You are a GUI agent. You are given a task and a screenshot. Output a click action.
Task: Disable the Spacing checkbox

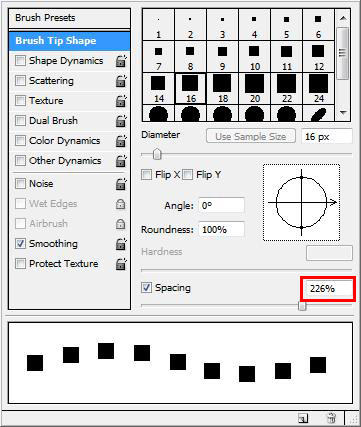tap(146, 288)
